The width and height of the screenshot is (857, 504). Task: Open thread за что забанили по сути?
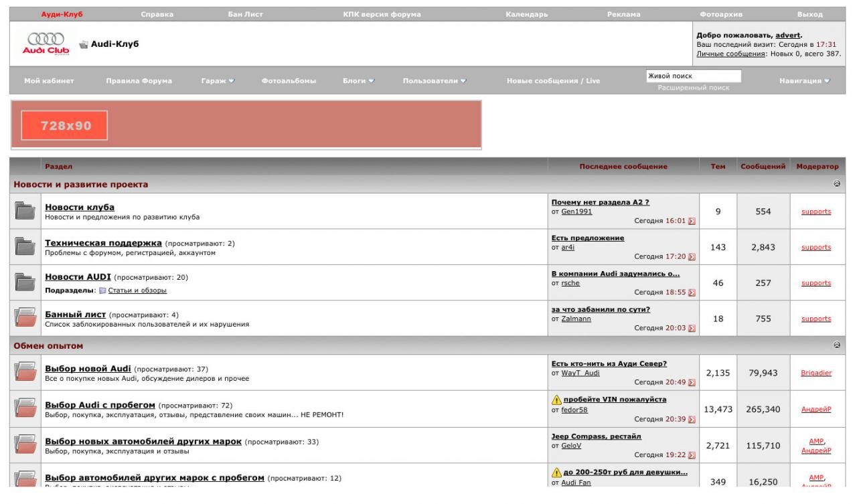(x=601, y=310)
